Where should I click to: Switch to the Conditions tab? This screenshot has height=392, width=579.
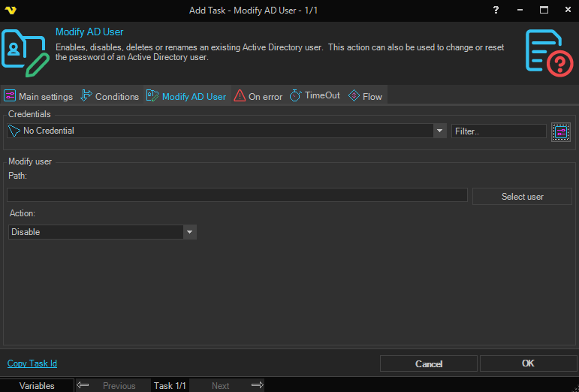coord(110,96)
